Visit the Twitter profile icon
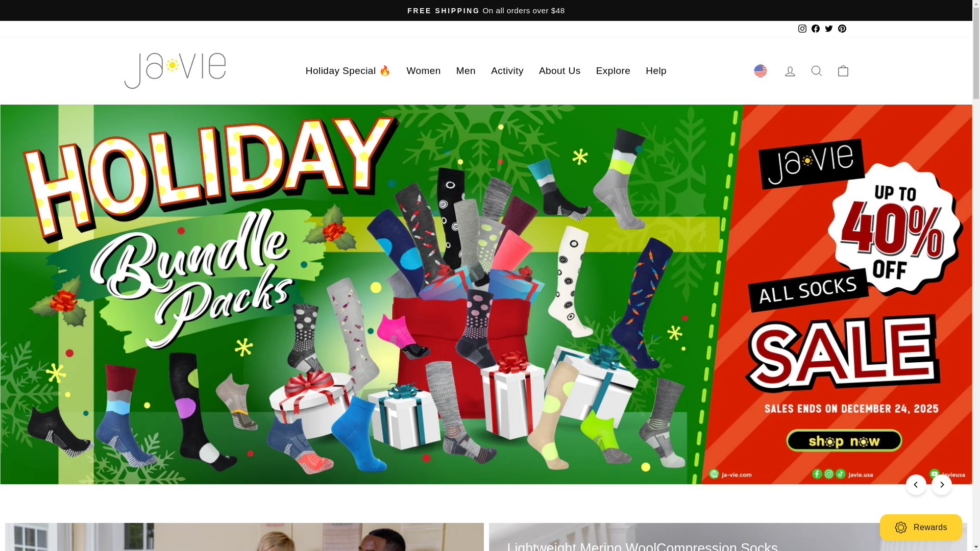The height and width of the screenshot is (551, 980). click(828, 29)
